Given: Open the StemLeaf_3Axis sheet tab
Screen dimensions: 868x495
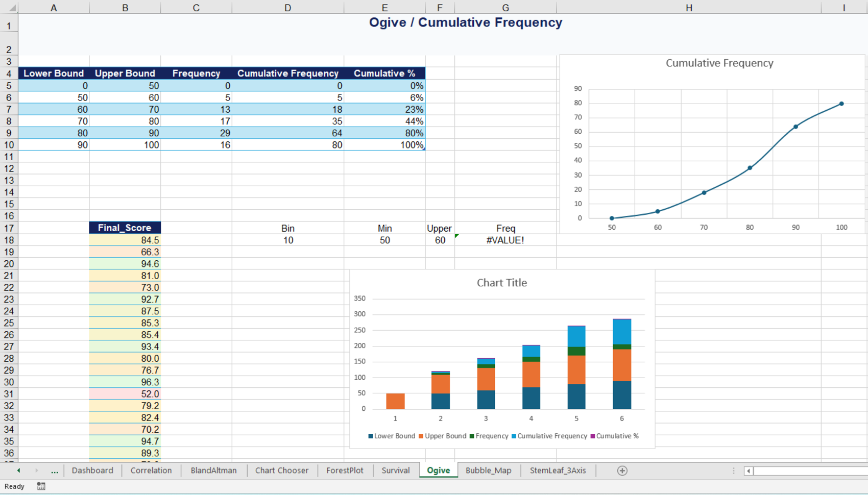Looking at the screenshot, I should coord(558,471).
